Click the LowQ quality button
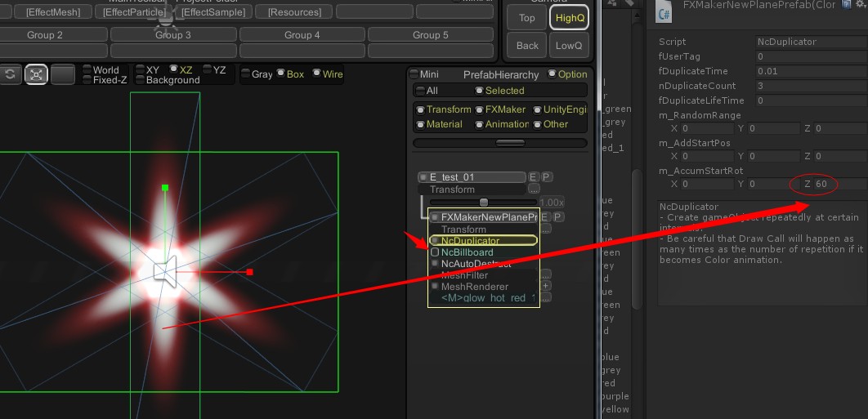 [x=570, y=46]
